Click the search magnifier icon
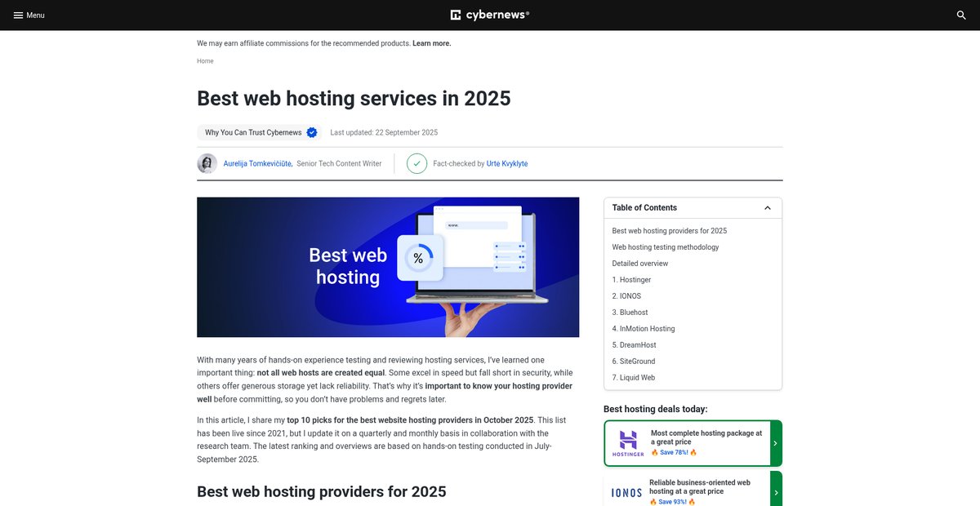980x506 pixels. pyautogui.click(x=961, y=16)
